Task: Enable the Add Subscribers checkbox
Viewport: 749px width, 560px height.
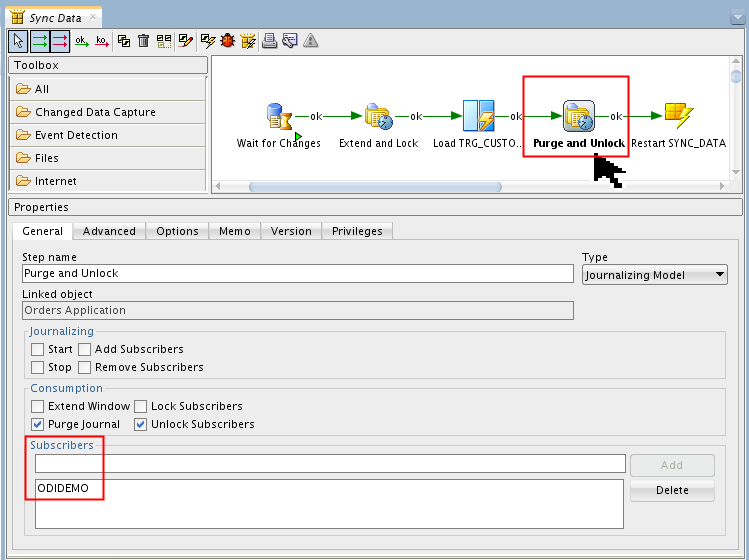Action: coord(85,349)
